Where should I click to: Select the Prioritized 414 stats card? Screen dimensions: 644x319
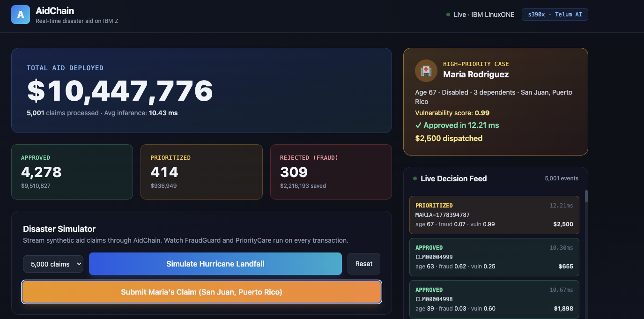201,172
